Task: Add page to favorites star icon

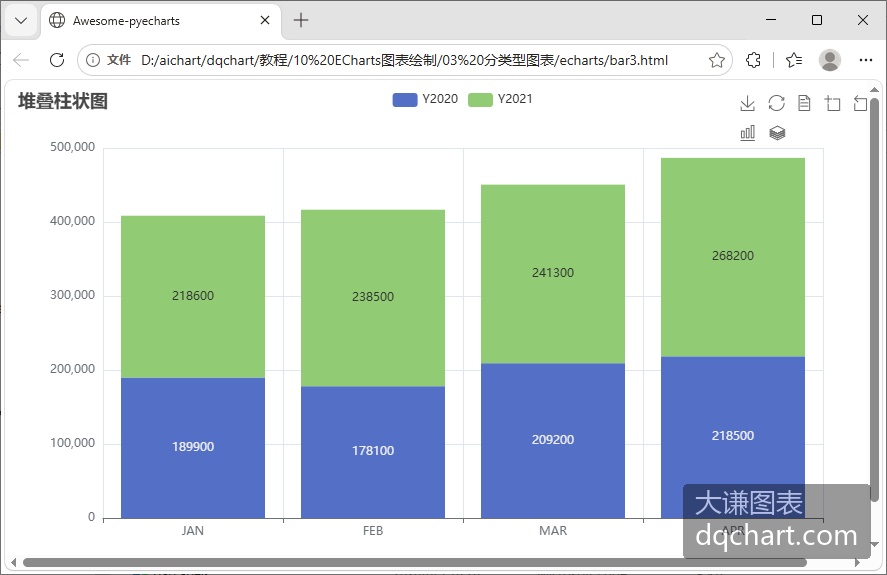Action: (x=716, y=60)
